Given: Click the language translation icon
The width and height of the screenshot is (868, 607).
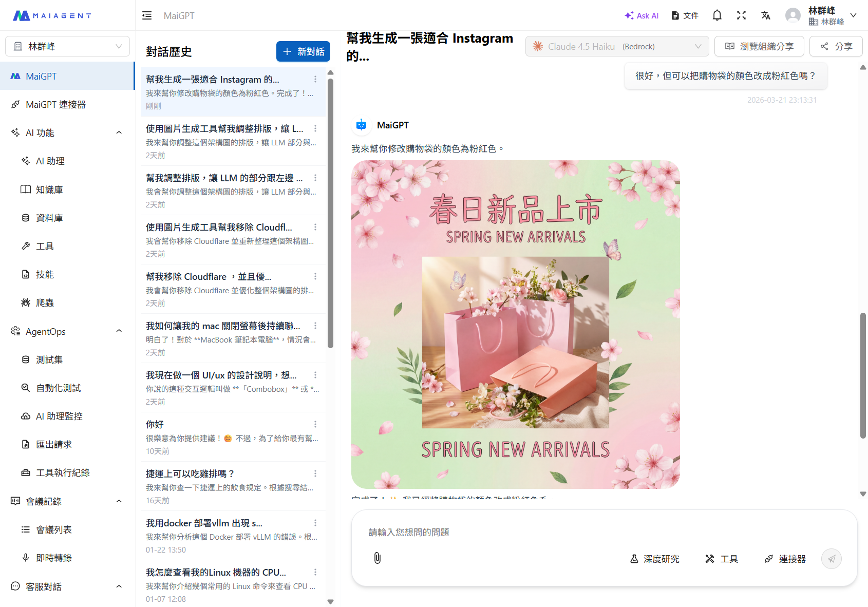Looking at the screenshot, I should click(766, 15).
